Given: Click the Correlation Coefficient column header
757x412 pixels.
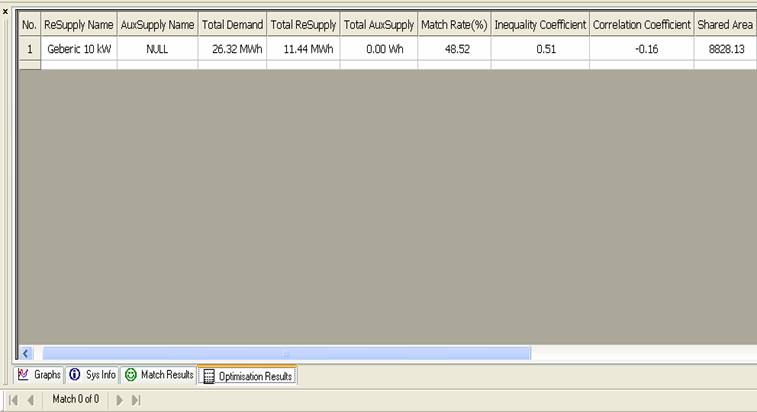Looking at the screenshot, I should [x=641, y=24].
